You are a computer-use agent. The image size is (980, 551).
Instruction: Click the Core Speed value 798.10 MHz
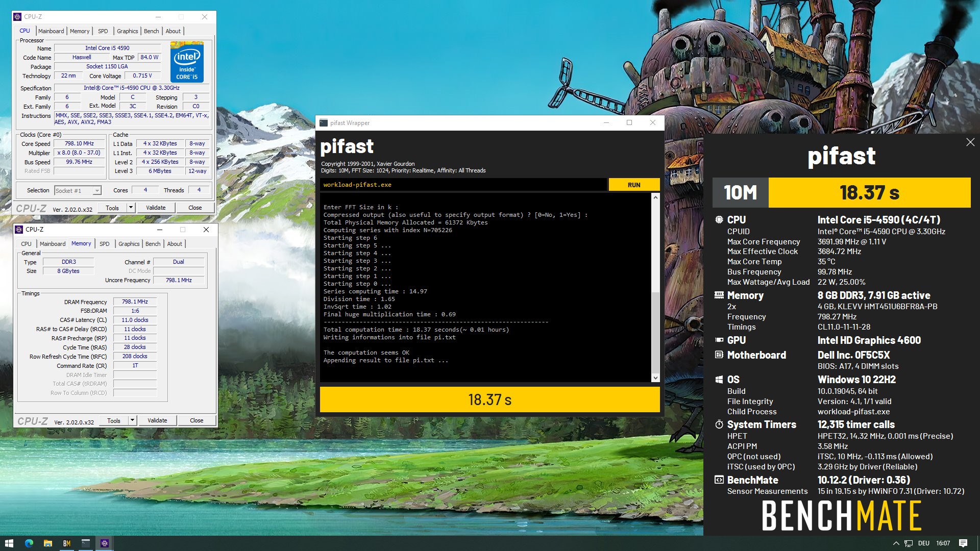pyautogui.click(x=79, y=144)
